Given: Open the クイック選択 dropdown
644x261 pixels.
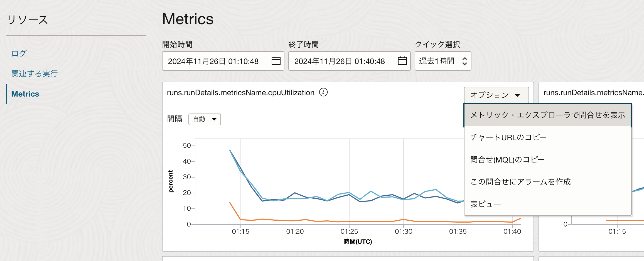Looking at the screenshot, I should (x=443, y=61).
